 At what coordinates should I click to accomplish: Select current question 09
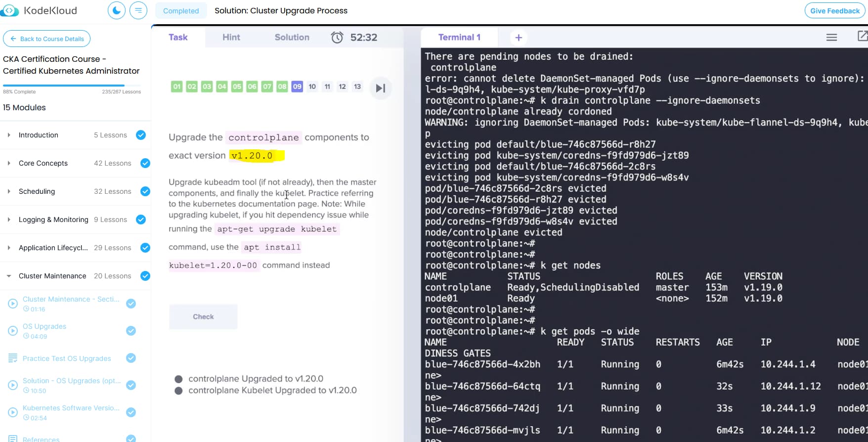[x=297, y=87]
